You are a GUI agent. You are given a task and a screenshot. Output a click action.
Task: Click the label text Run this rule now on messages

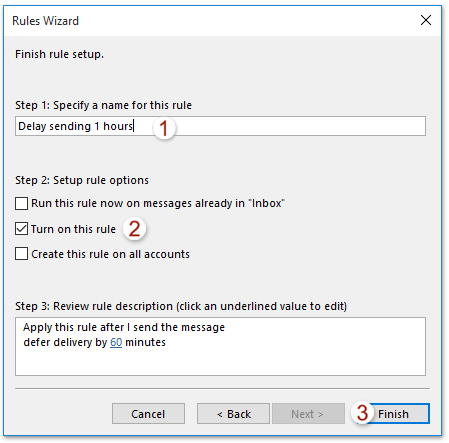(158, 203)
